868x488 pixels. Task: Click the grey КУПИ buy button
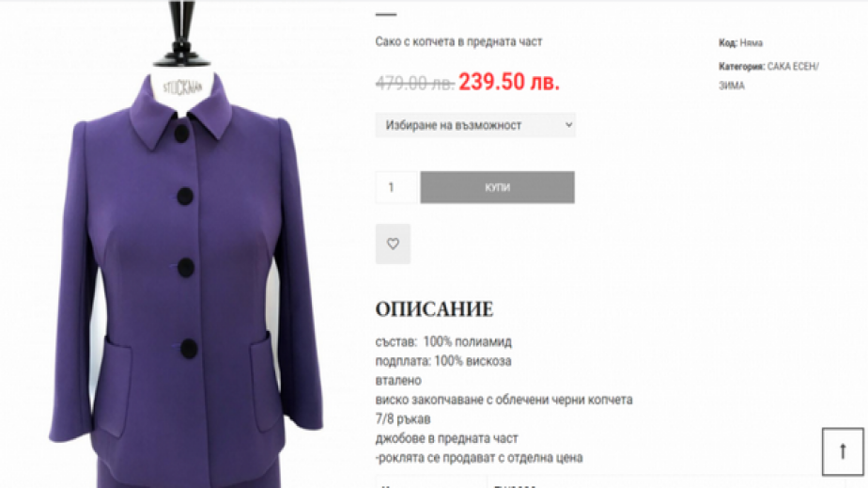[497, 187]
